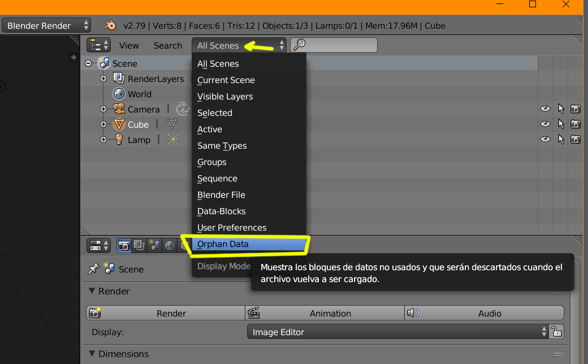Open the Outliner editor type selector

[x=98, y=45]
